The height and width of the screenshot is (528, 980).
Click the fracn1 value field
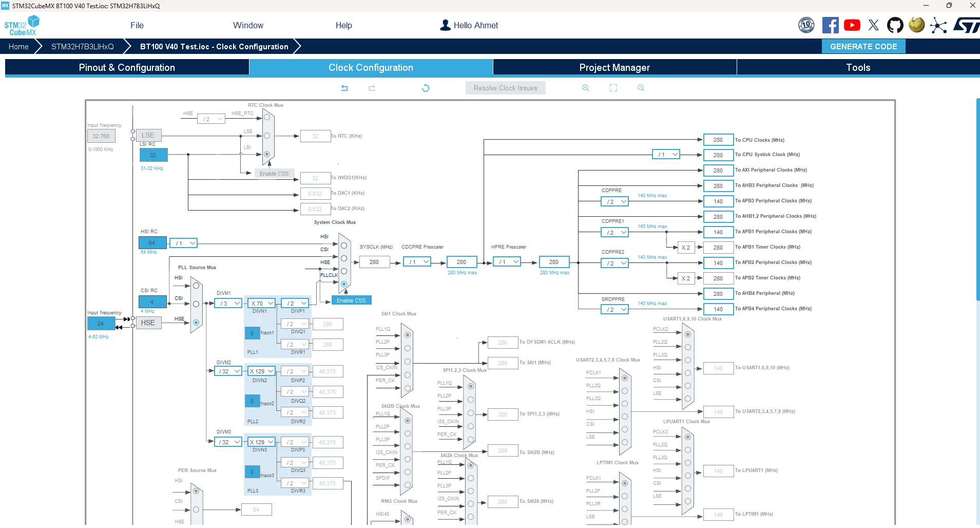point(252,333)
